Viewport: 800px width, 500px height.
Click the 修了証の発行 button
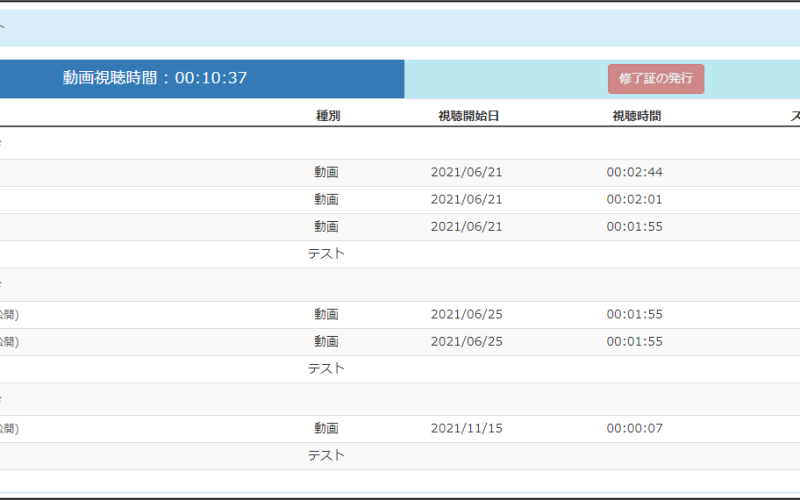(x=655, y=78)
